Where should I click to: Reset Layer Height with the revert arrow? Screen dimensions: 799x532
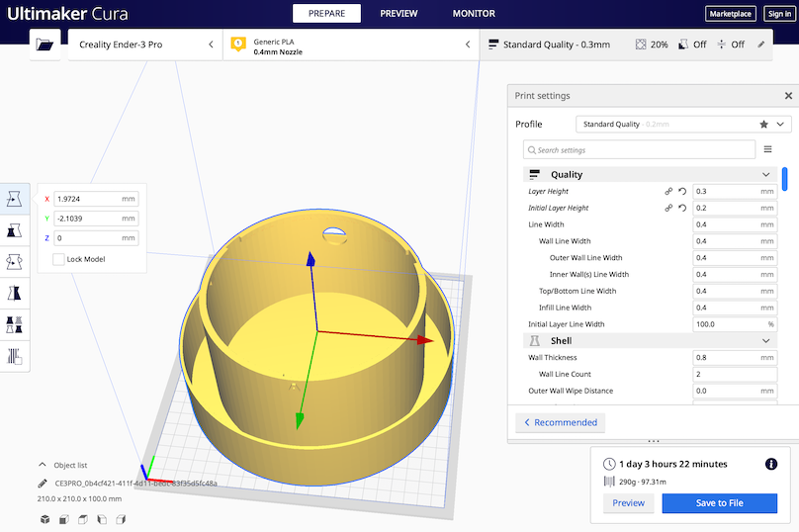[x=682, y=192]
